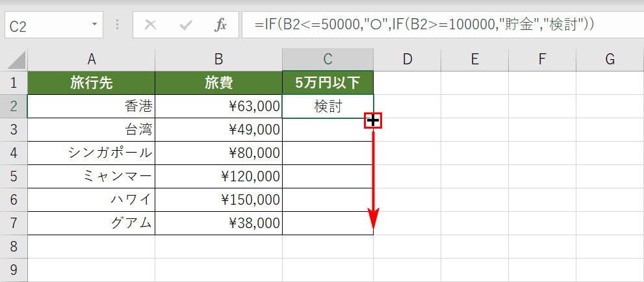Select row 1 header
644x282 pixels.
(x=14, y=83)
